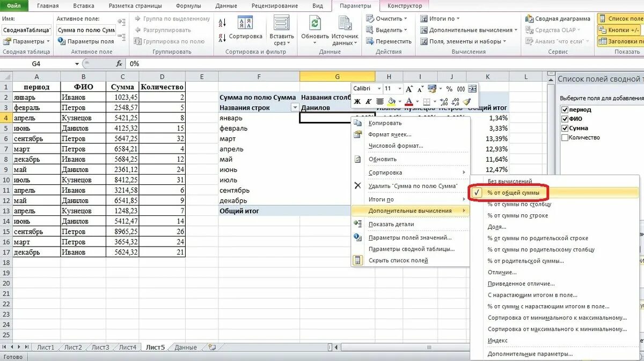Open fill color dropdown arrow in mini toolbar
The height and width of the screenshot is (361, 644).
tap(400, 102)
